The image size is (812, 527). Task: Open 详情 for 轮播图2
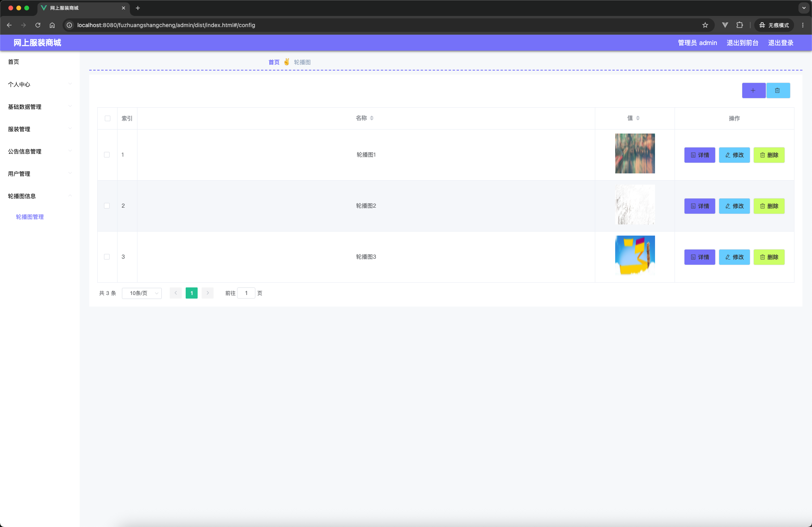click(700, 206)
